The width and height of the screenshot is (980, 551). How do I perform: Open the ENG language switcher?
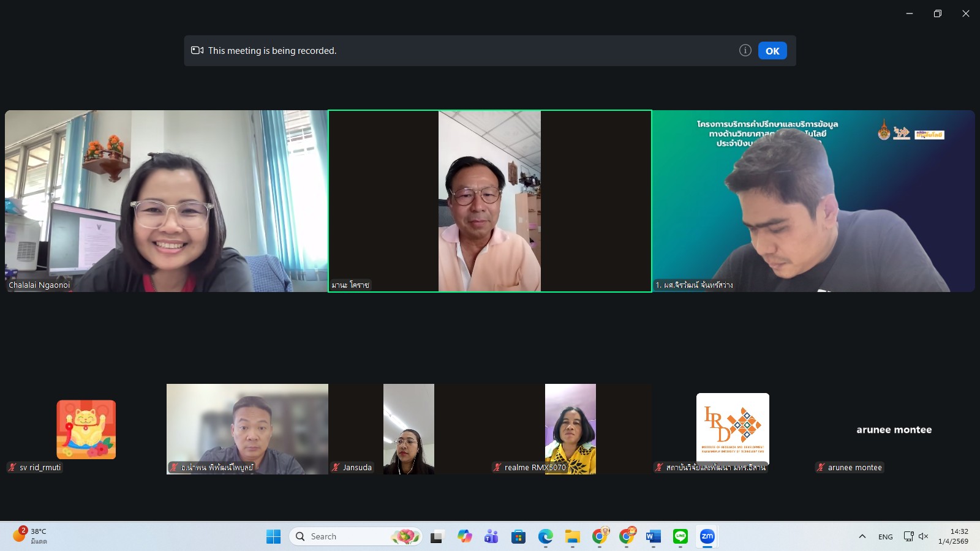(885, 537)
